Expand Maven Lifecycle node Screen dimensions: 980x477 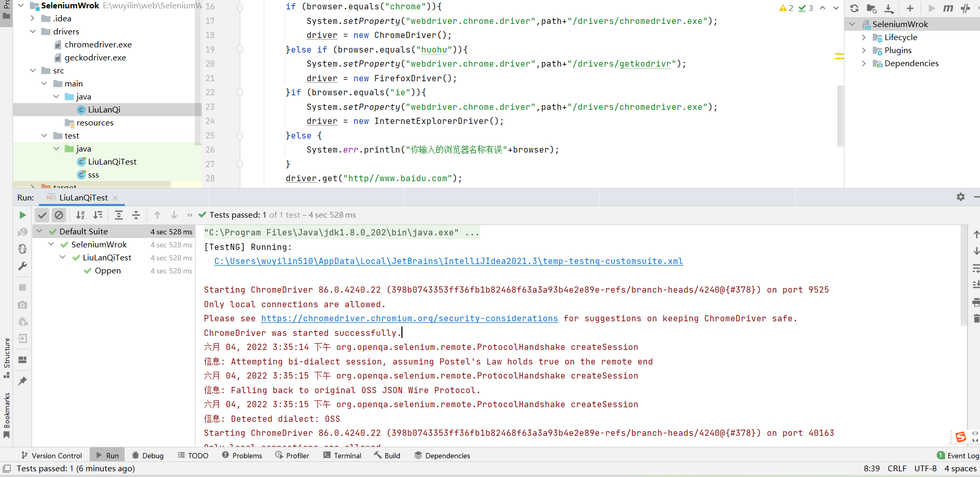pyautogui.click(x=864, y=37)
